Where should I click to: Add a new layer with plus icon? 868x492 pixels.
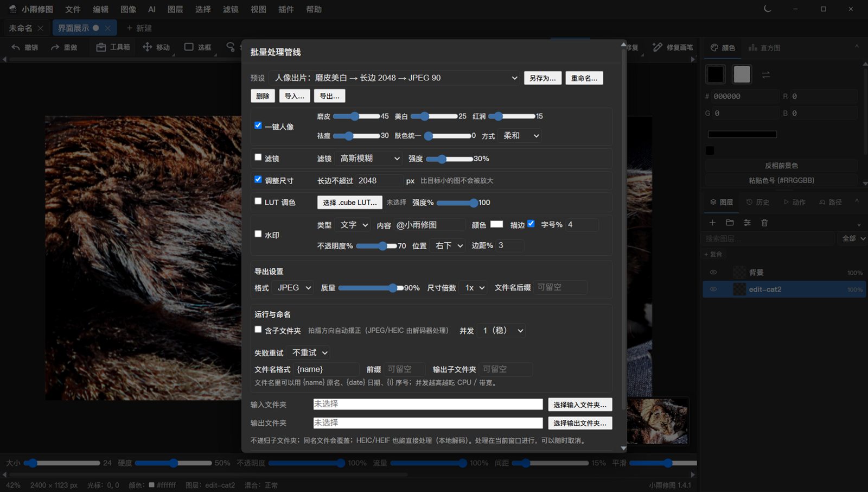coord(712,223)
